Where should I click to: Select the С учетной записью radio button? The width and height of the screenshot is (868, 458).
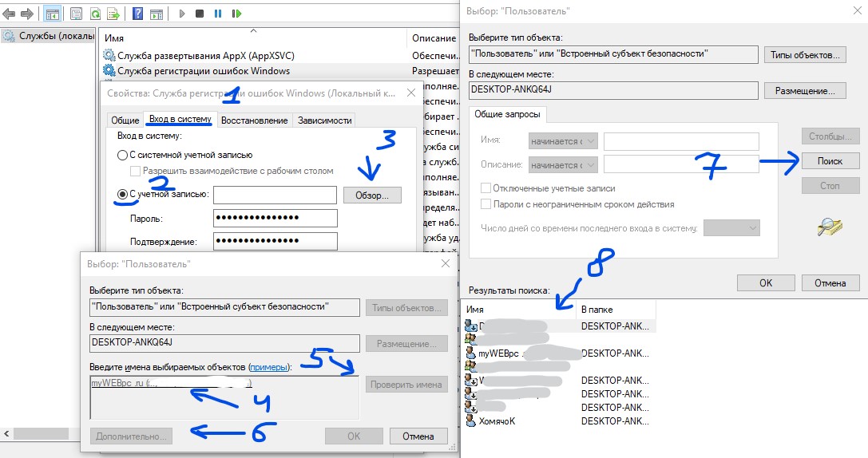122,195
